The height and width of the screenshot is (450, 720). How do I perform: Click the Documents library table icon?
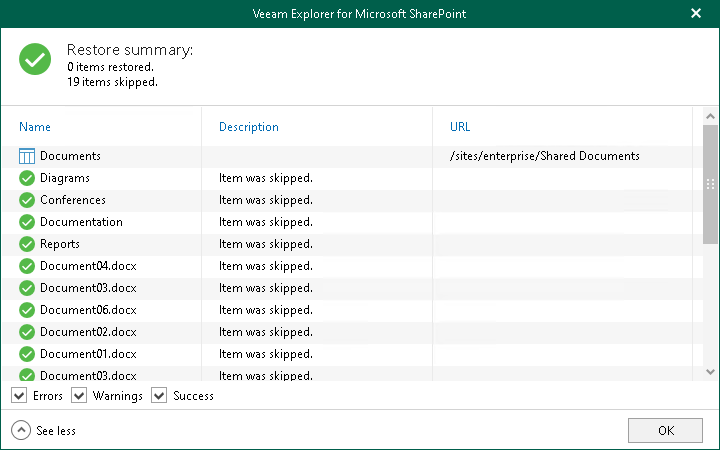click(x=27, y=156)
